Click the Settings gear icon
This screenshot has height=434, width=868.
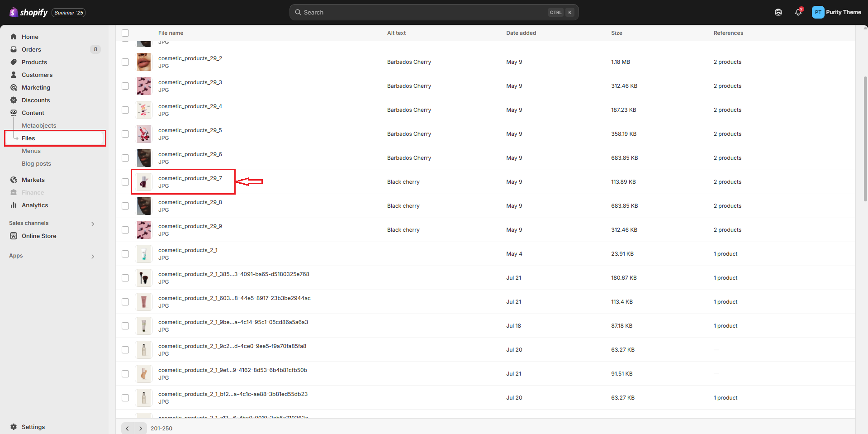pyautogui.click(x=14, y=427)
